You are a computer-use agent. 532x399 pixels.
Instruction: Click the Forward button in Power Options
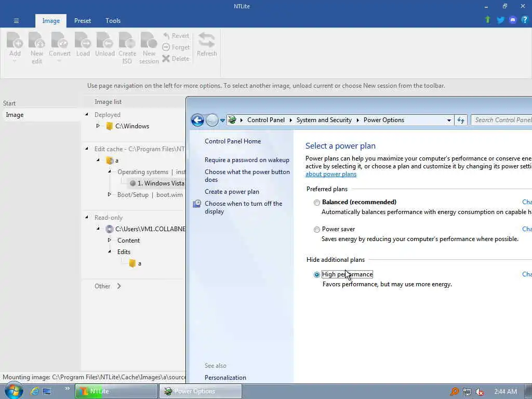[x=212, y=120]
